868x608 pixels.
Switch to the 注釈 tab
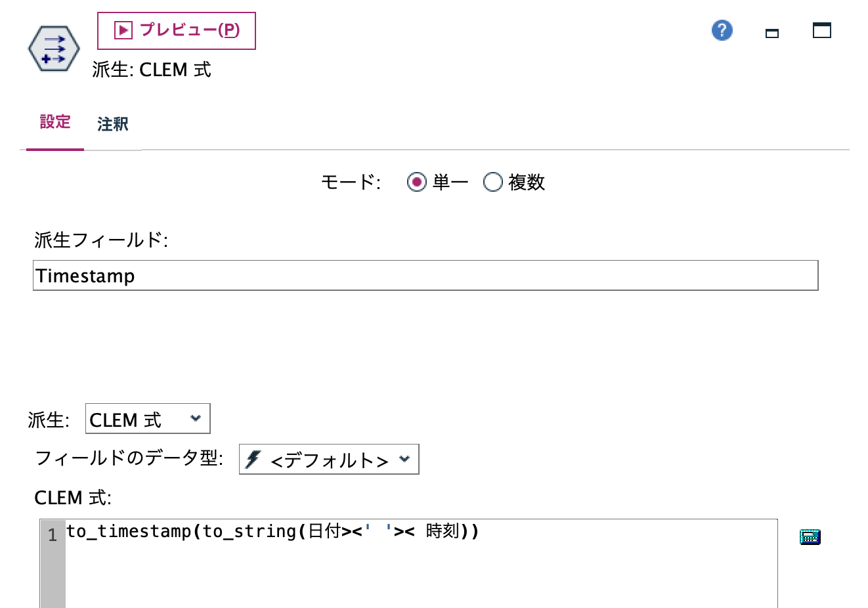(x=113, y=123)
